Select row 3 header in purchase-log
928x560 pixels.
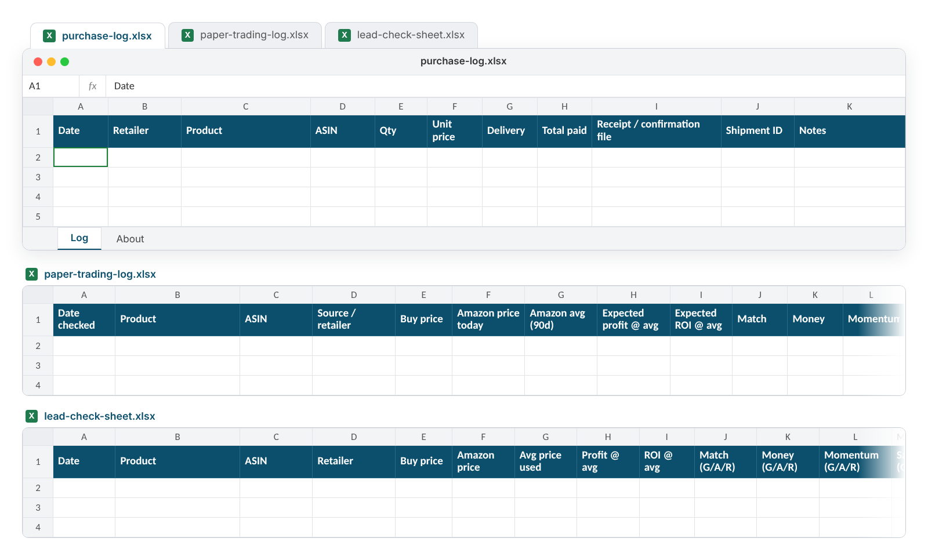(38, 177)
